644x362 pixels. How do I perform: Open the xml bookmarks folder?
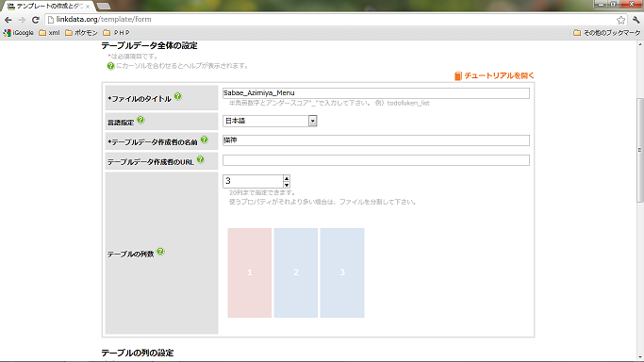pos(49,32)
